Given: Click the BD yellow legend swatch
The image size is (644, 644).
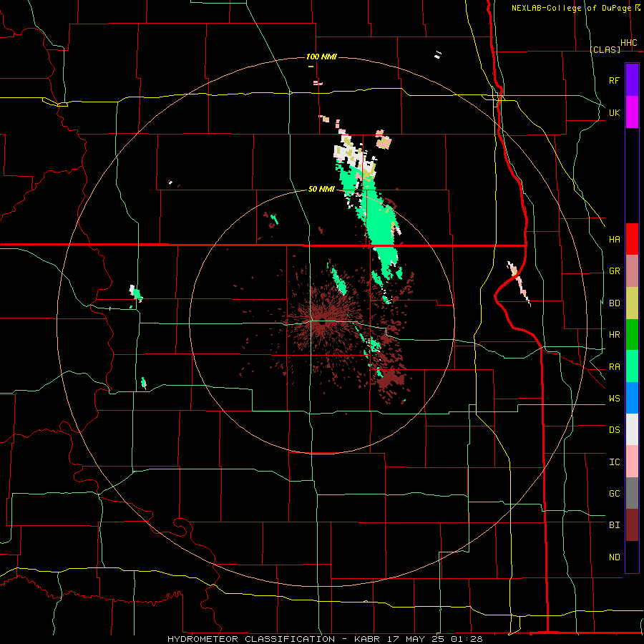Looking at the screenshot, I should 632,303.
